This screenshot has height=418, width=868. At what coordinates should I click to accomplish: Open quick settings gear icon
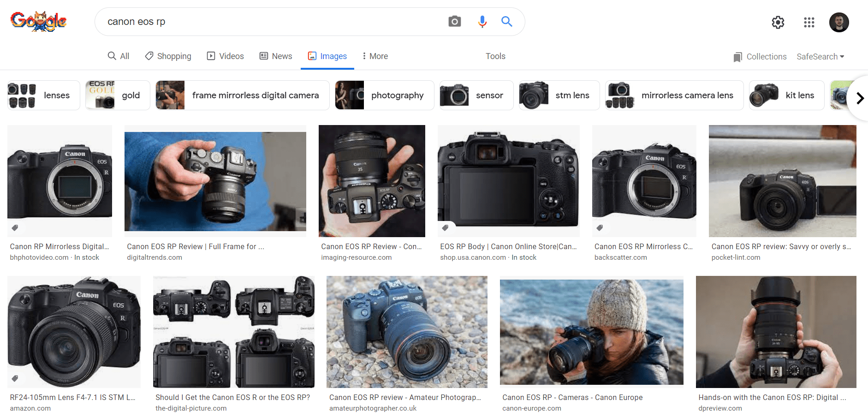[x=778, y=22]
